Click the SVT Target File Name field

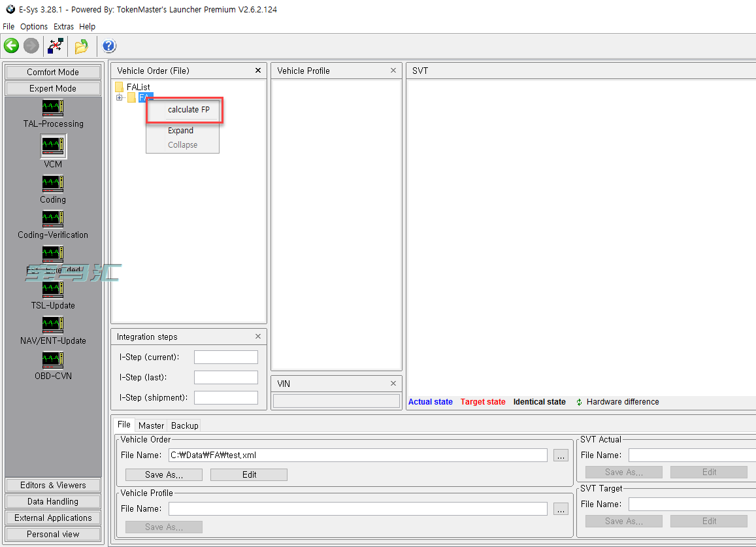pyautogui.click(x=693, y=505)
